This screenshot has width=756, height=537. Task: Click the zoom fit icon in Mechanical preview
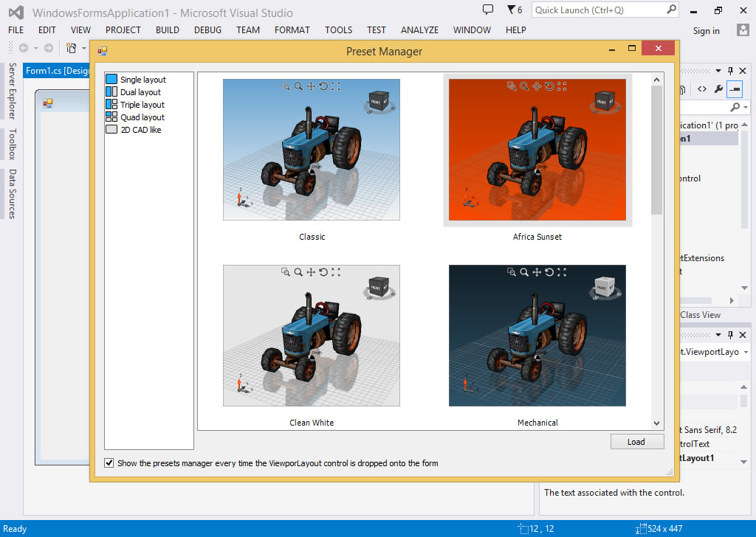click(562, 272)
